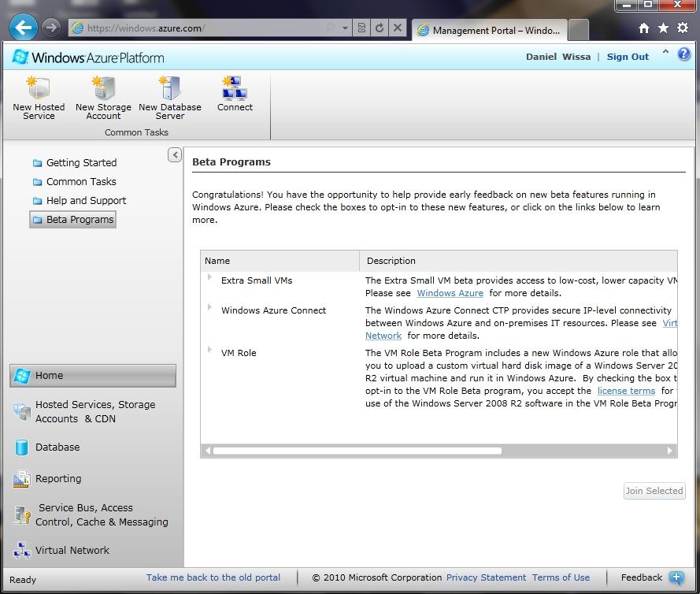
Task: Open the Virtual Network section label
Action: click(x=72, y=550)
